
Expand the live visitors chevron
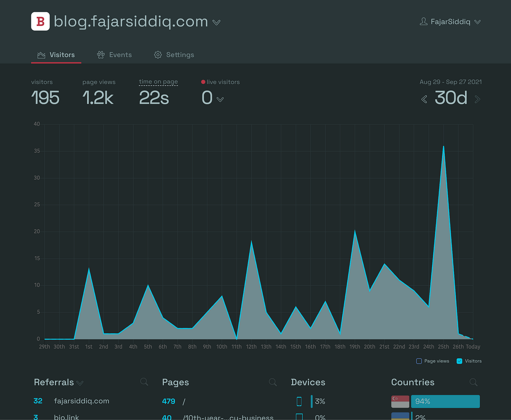click(220, 100)
